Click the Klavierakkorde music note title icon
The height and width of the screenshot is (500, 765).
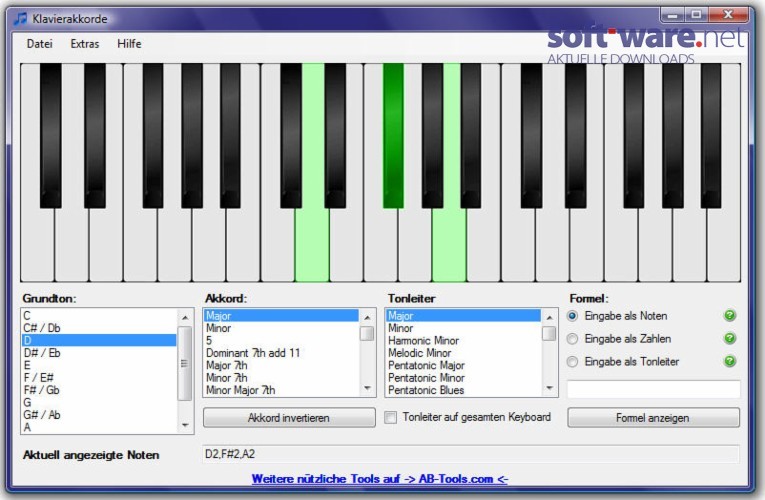pos(20,19)
